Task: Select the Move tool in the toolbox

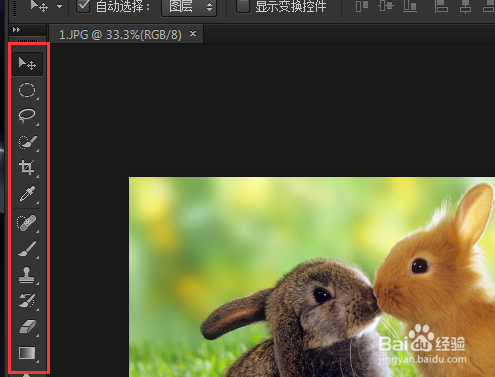Action: pos(27,64)
